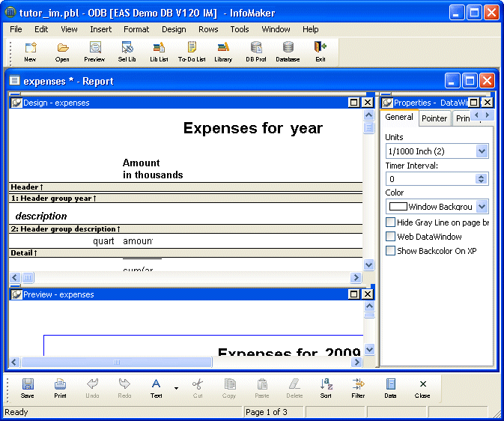
Task: Open the Rows menu
Action: coord(208,29)
